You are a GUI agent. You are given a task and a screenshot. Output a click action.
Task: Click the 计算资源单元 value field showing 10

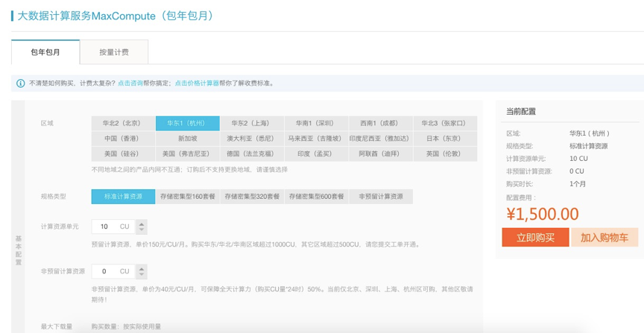[x=114, y=226]
